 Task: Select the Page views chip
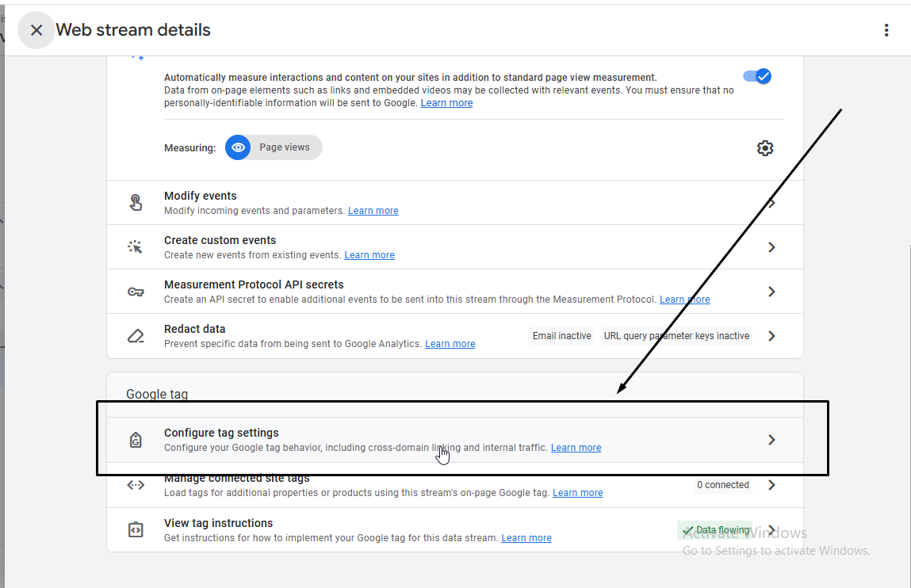pyautogui.click(x=274, y=147)
